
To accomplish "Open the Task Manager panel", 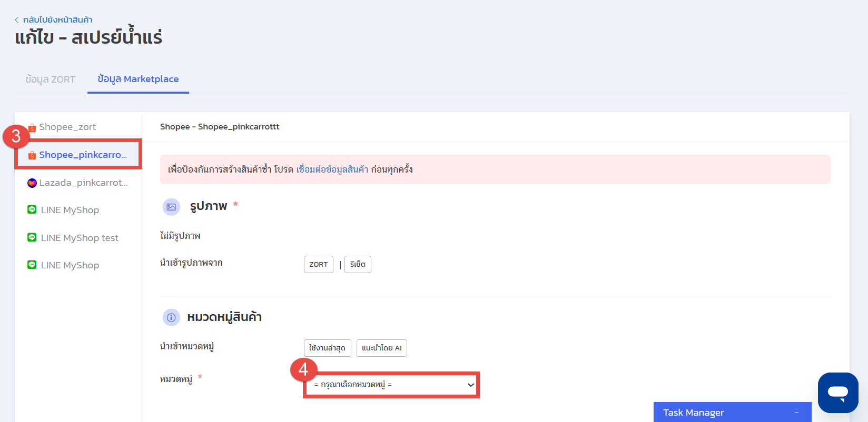I will [x=732, y=412].
